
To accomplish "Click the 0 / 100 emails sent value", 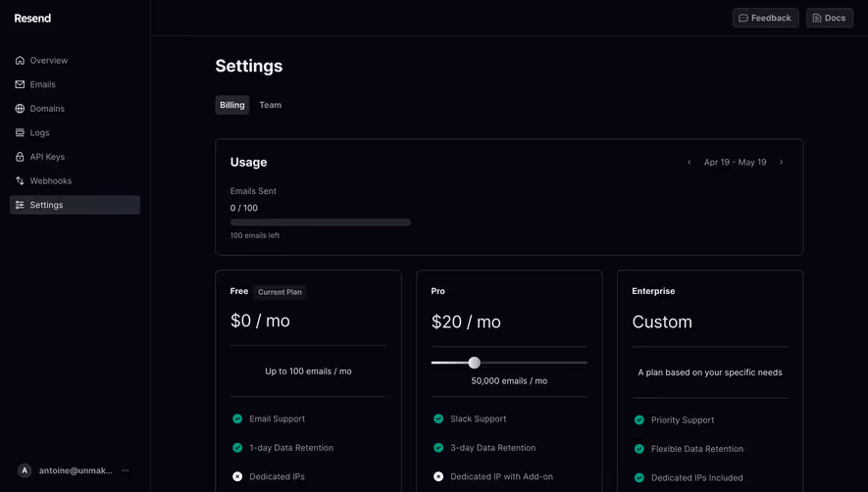I will pos(243,208).
